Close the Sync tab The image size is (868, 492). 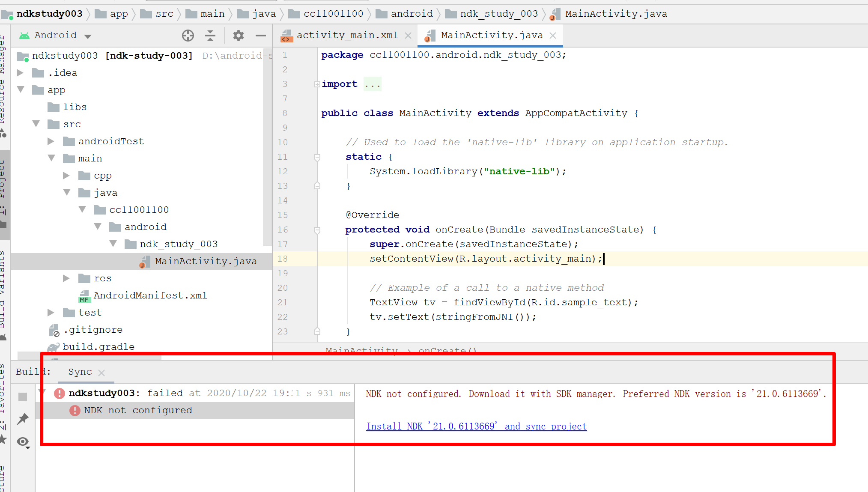[101, 373]
